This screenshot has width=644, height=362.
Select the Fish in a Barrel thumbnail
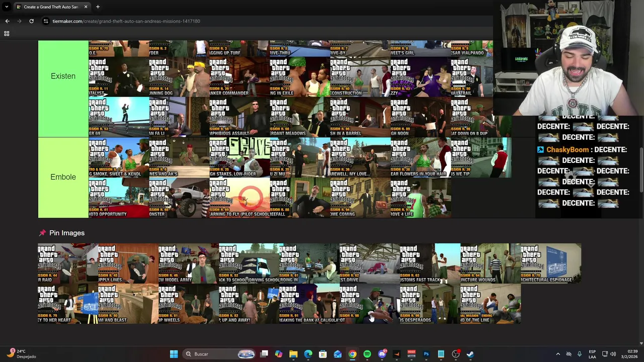click(x=360, y=117)
